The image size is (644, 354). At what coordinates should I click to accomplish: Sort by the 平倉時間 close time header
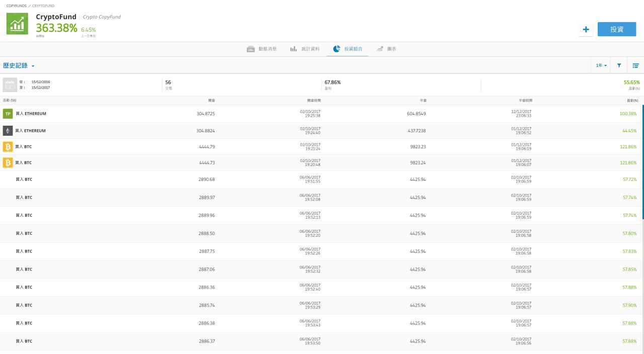525,101
